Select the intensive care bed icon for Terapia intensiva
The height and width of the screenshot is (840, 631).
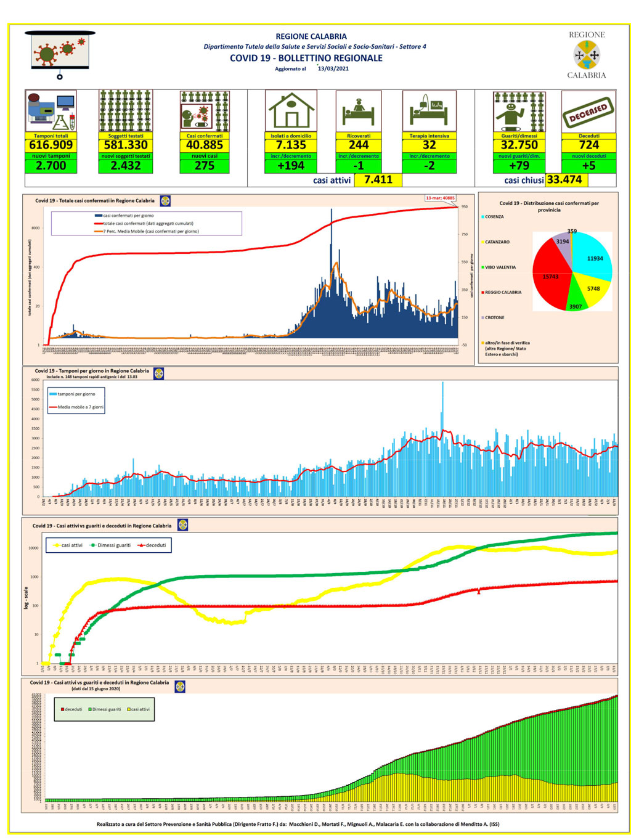(x=429, y=112)
